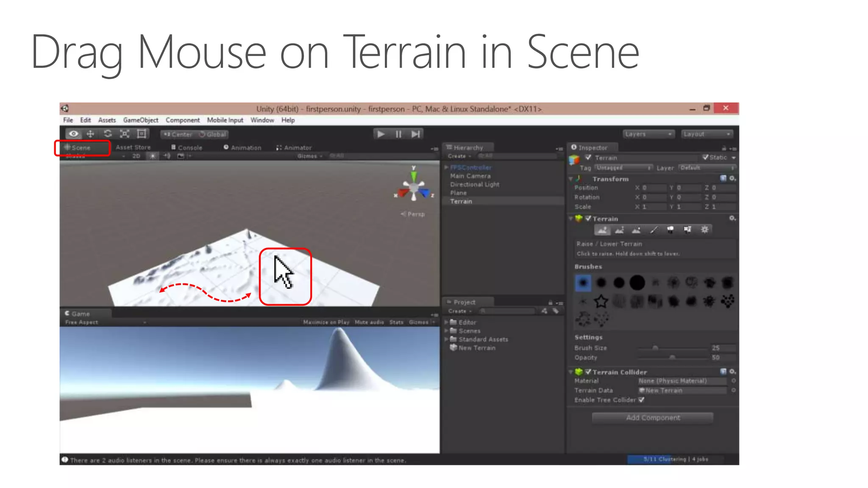This screenshot has height=488, width=868.
Task: Click the Add Component button
Action: point(653,418)
